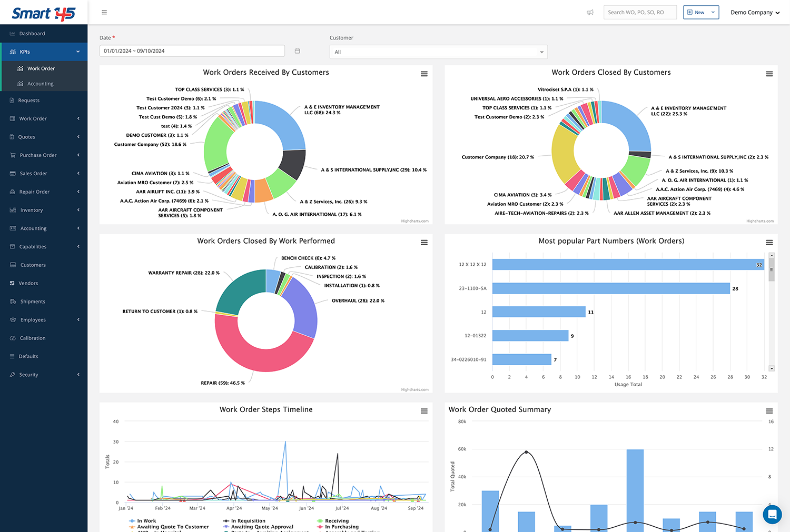
Task: Open Highcharts.com link under Work Performed chart
Action: [414, 390]
